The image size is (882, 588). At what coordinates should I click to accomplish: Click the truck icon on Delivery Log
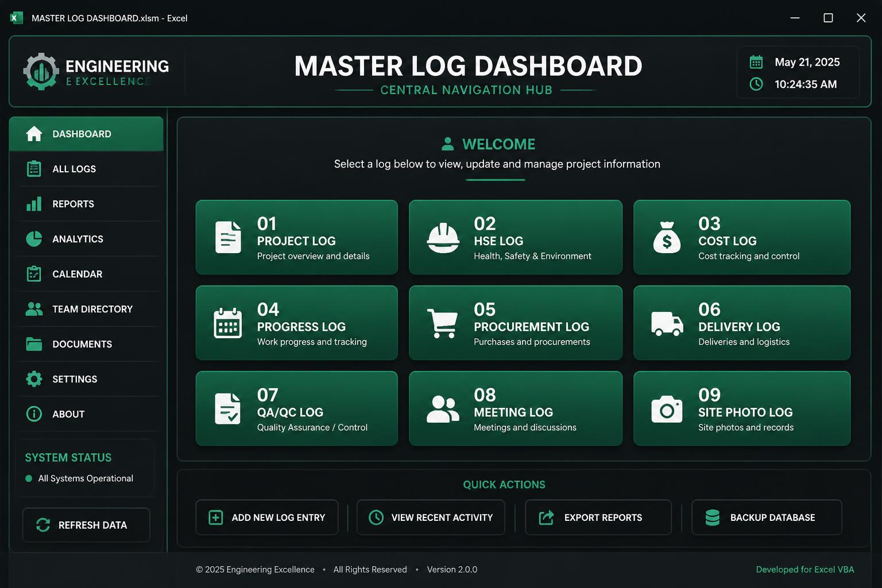(x=667, y=323)
